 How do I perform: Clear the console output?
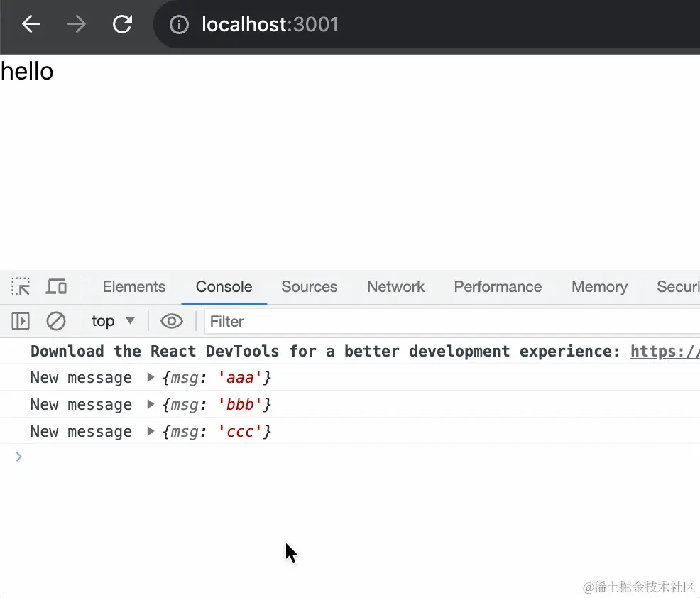pos(56,321)
